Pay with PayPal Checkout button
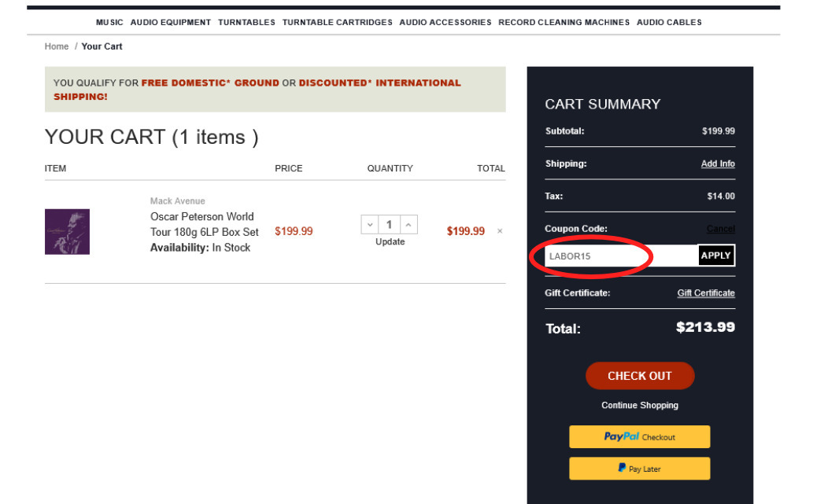This screenshot has width=824, height=504. click(x=640, y=437)
